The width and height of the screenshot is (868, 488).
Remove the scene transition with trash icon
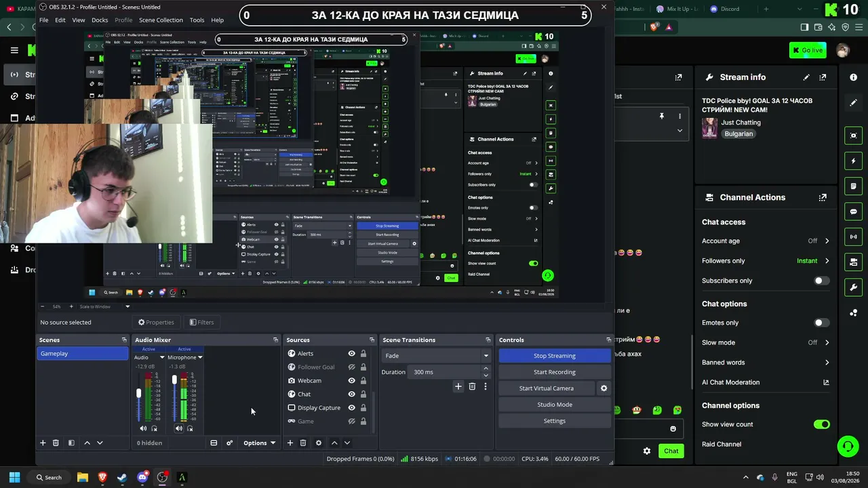click(x=472, y=386)
